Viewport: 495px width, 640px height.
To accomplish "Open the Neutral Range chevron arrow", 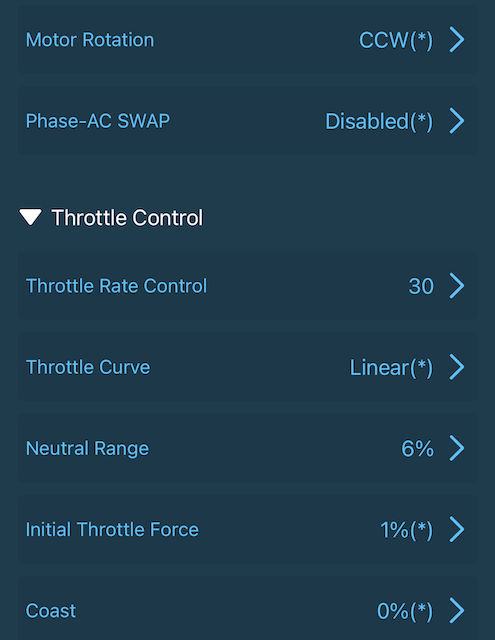I will tap(457, 448).
